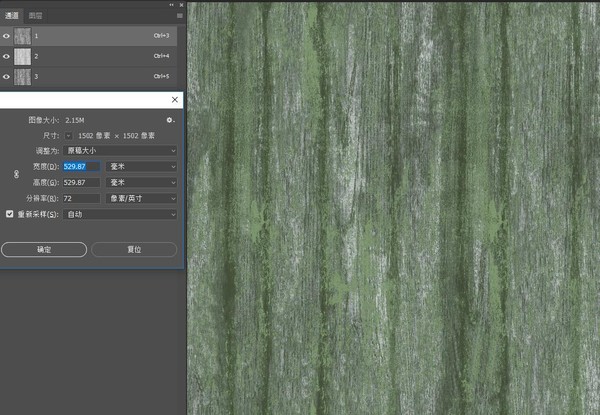The height and width of the screenshot is (415, 600).
Task: Toggle the 重新采样 checkbox
Action: [10, 214]
